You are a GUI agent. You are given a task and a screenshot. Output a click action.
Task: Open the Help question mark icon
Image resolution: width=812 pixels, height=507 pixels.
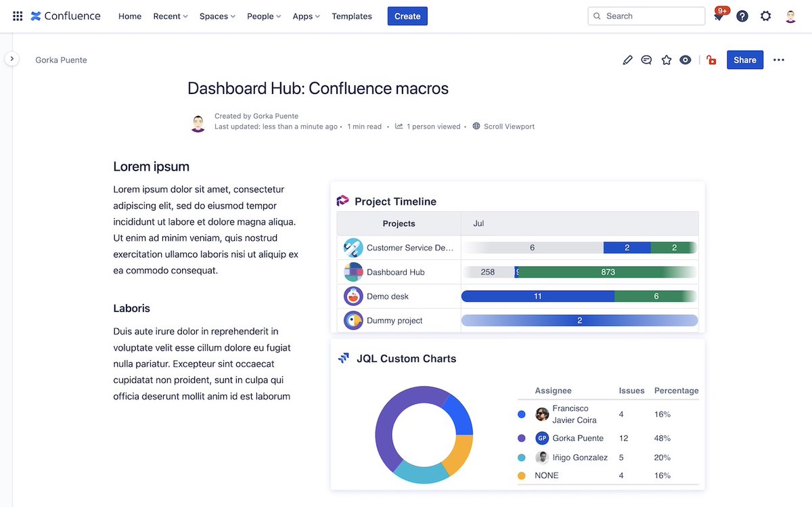pyautogui.click(x=742, y=16)
